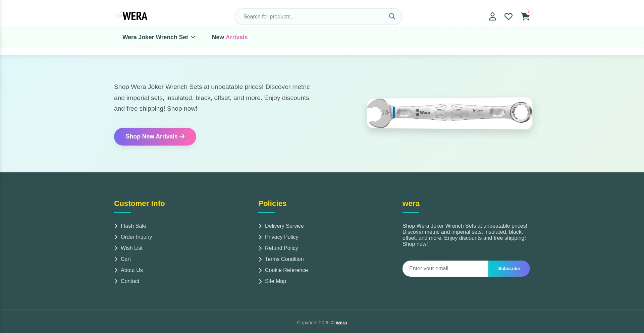Open the New Arrivals menu item

[230, 37]
